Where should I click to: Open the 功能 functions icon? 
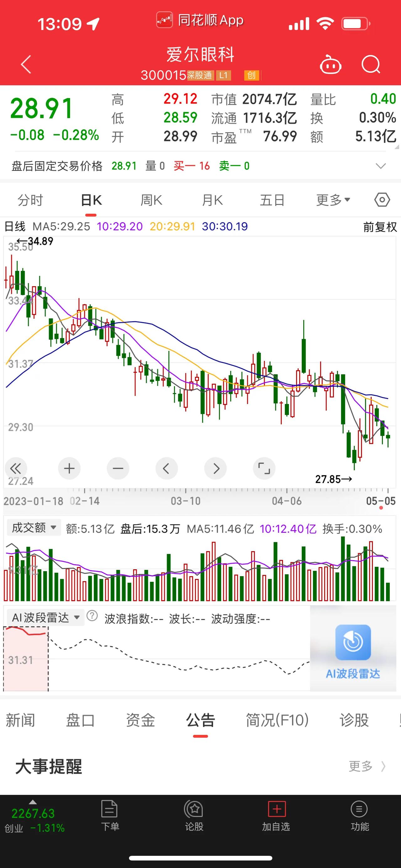tap(360, 816)
